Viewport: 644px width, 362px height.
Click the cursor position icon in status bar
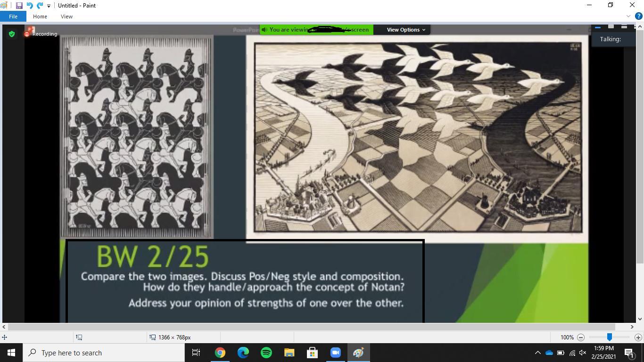click(x=4, y=337)
